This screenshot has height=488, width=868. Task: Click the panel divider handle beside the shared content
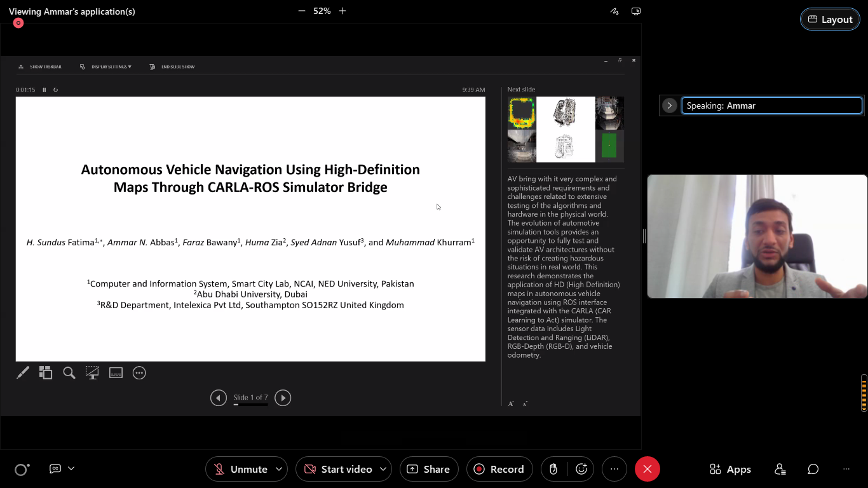644,236
